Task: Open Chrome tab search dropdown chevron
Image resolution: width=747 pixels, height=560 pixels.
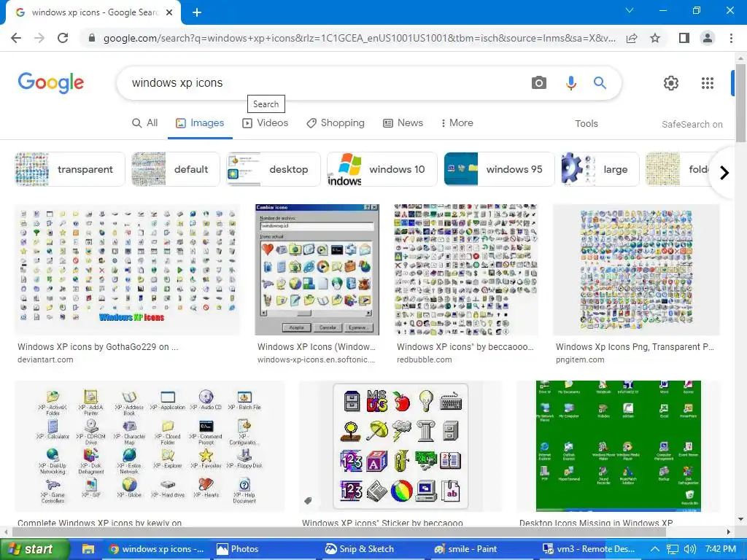Action: tap(630, 10)
